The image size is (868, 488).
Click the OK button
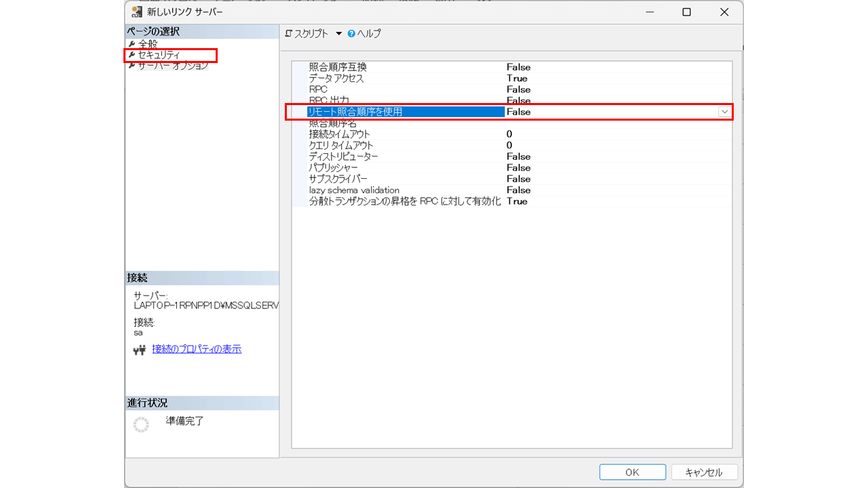[633, 472]
